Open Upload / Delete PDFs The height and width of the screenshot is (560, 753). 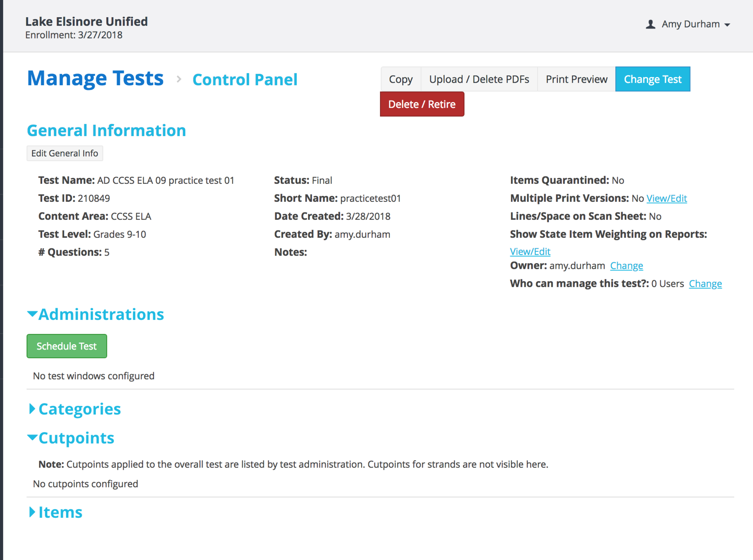(x=479, y=79)
